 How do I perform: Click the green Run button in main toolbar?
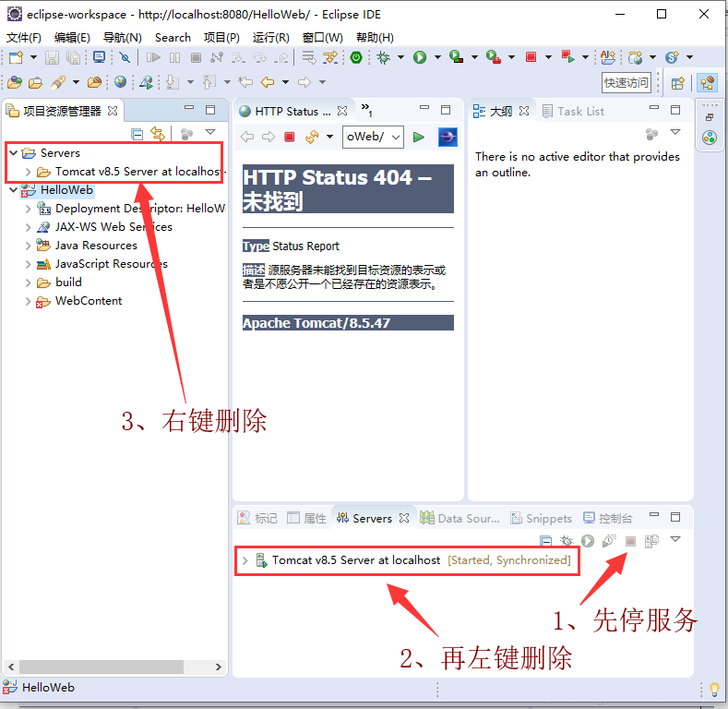click(x=420, y=57)
